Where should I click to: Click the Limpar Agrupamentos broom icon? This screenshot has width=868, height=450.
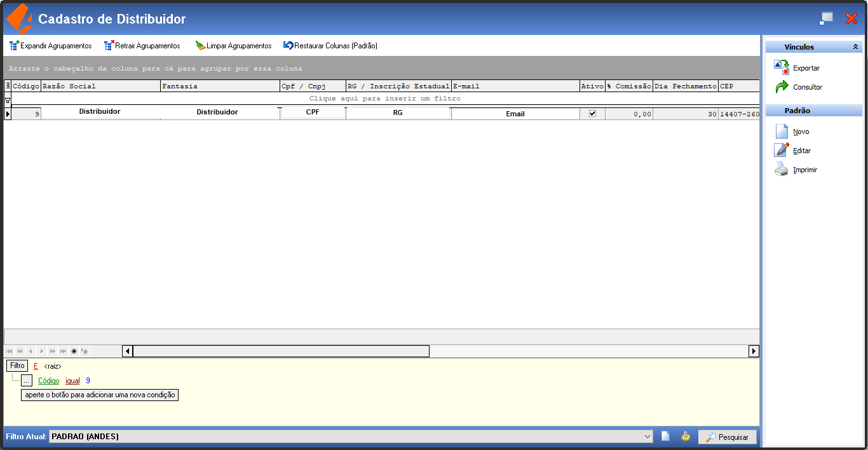[x=200, y=46]
